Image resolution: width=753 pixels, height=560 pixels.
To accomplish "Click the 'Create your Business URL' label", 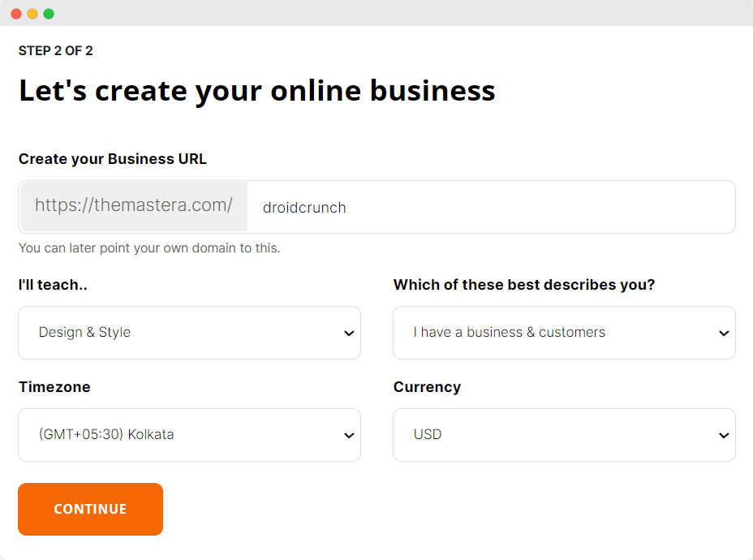I will pos(112,159).
